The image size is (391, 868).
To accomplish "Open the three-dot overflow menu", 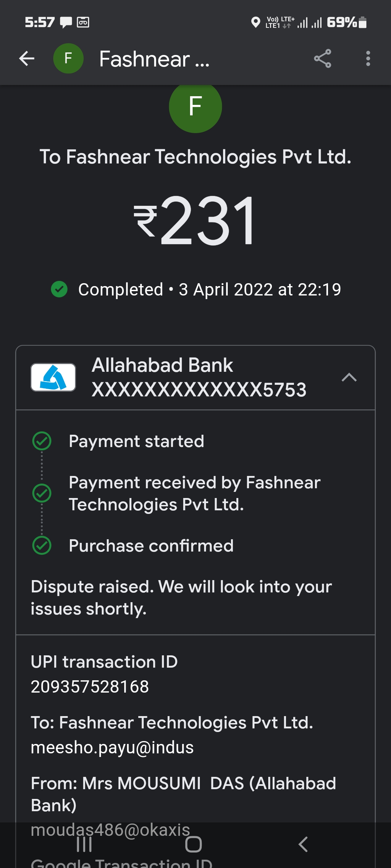I will 368,59.
